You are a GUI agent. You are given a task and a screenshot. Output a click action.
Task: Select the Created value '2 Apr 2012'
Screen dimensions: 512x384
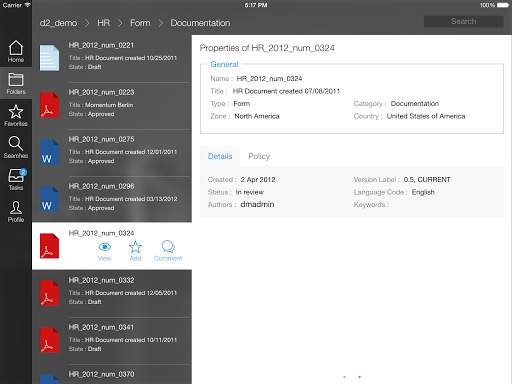pos(258,180)
